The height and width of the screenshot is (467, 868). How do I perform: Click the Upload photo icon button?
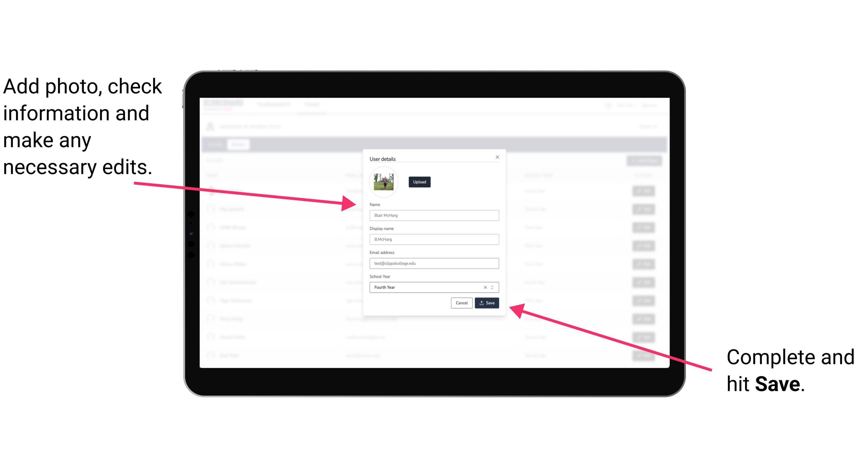tap(419, 182)
